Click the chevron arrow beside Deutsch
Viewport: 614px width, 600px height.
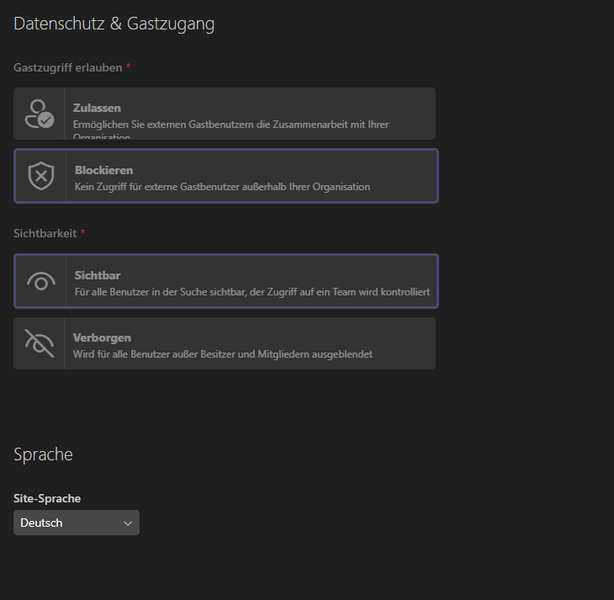click(127, 523)
